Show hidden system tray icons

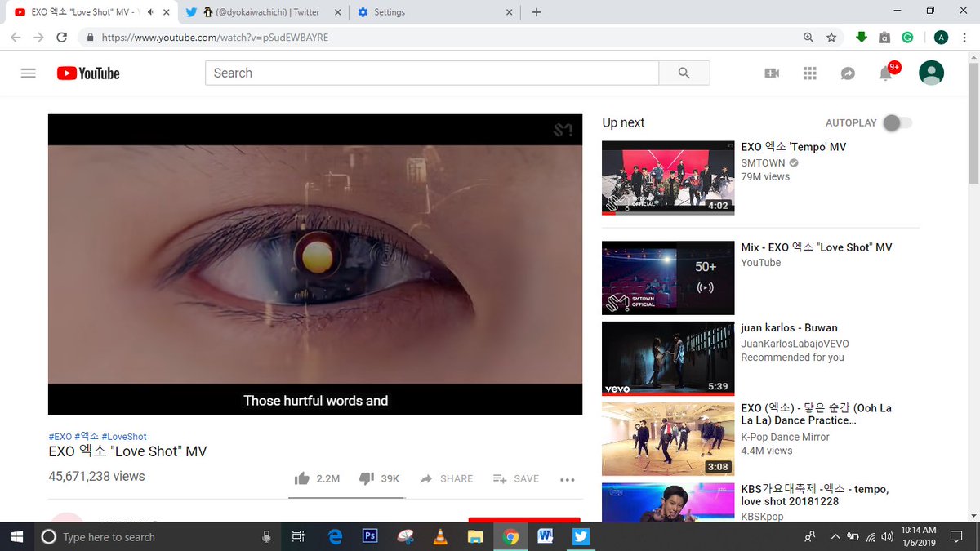[x=835, y=536]
